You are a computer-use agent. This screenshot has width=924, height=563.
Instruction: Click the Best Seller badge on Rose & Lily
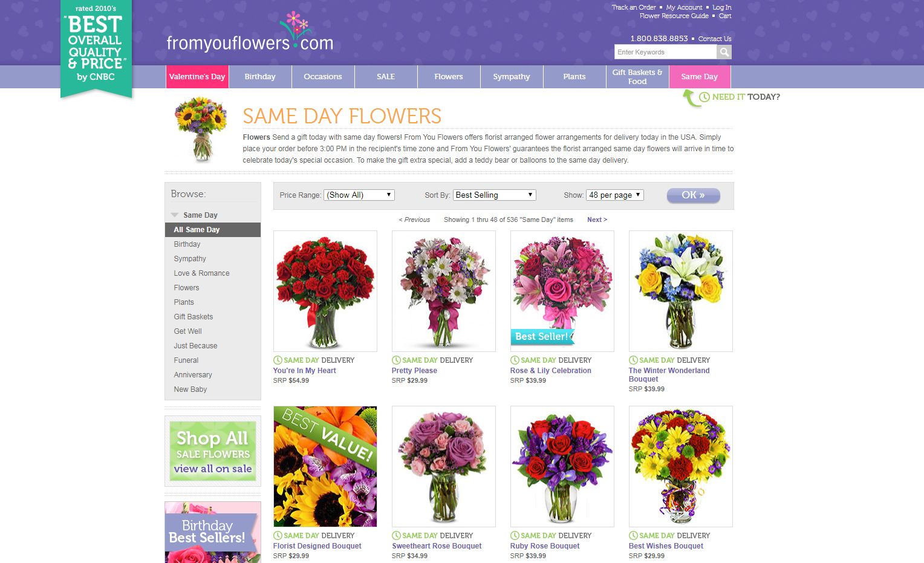click(x=542, y=337)
